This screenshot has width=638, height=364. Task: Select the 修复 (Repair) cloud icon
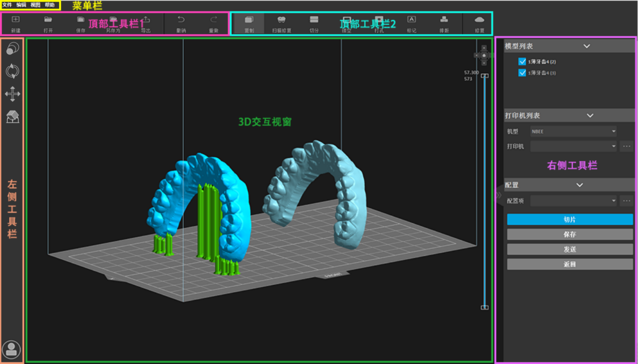[480, 20]
